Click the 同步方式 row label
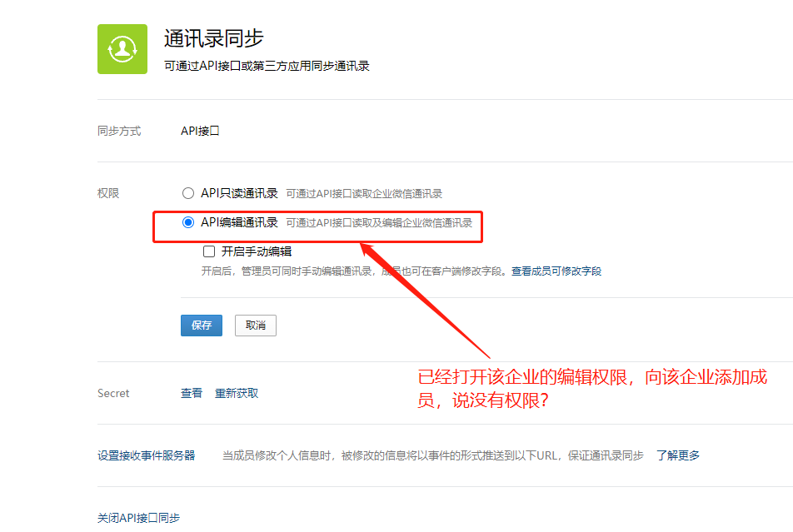 click(119, 131)
